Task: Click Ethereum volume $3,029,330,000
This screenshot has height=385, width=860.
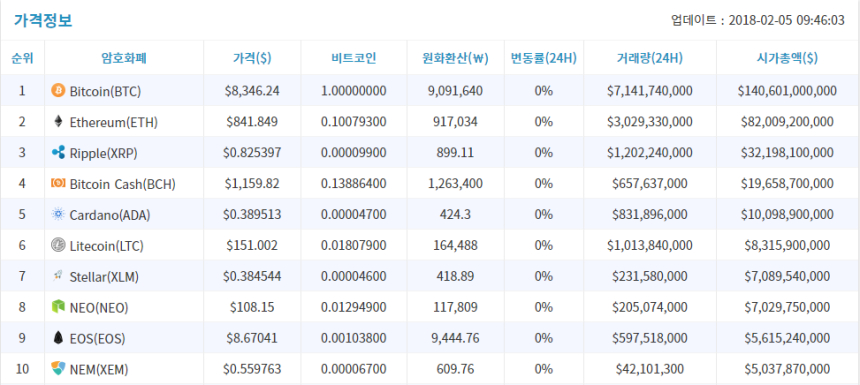Action: (650, 122)
